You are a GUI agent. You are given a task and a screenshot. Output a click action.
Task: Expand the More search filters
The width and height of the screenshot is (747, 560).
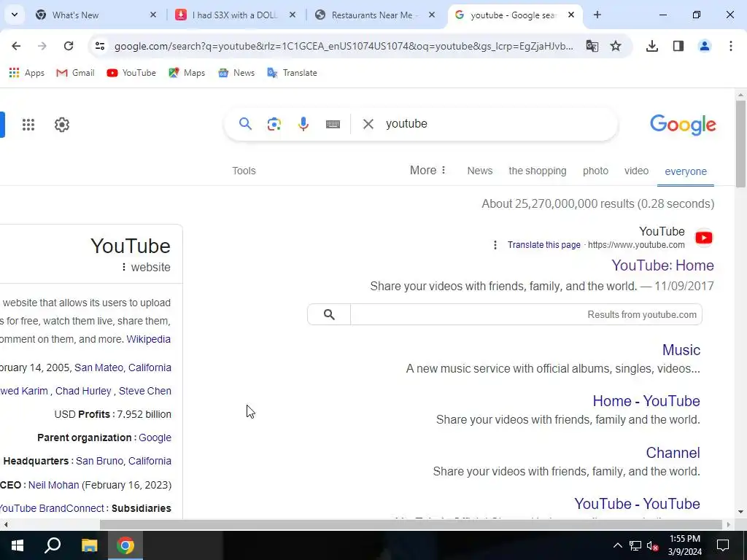tap(427, 171)
